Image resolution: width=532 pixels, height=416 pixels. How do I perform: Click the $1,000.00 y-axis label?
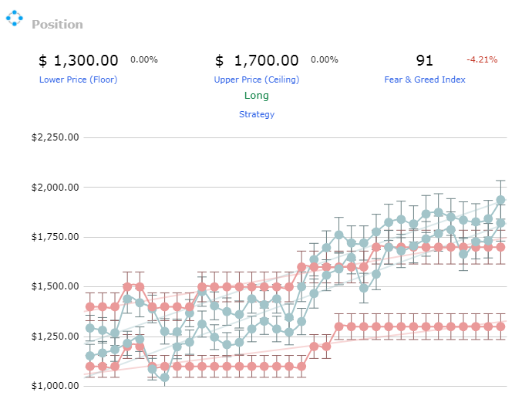55,386
